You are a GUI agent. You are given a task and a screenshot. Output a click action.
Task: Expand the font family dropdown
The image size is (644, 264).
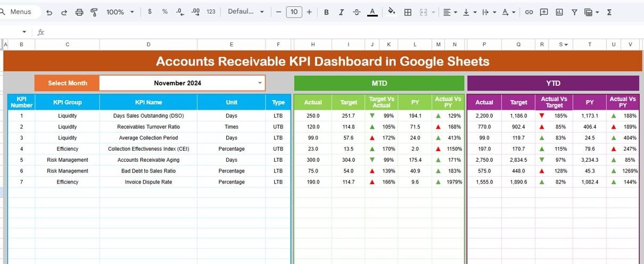click(x=246, y=12)
